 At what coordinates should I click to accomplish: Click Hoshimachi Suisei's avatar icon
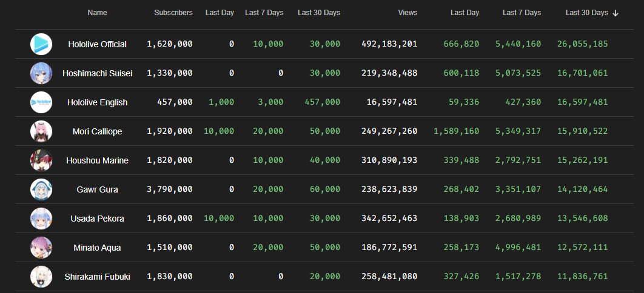(x=41, y=73)
